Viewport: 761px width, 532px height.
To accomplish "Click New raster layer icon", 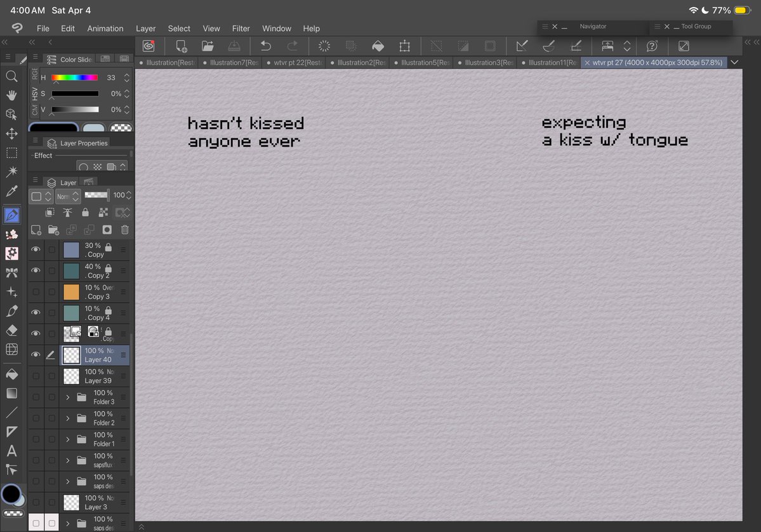I will [x=36, y=230].
